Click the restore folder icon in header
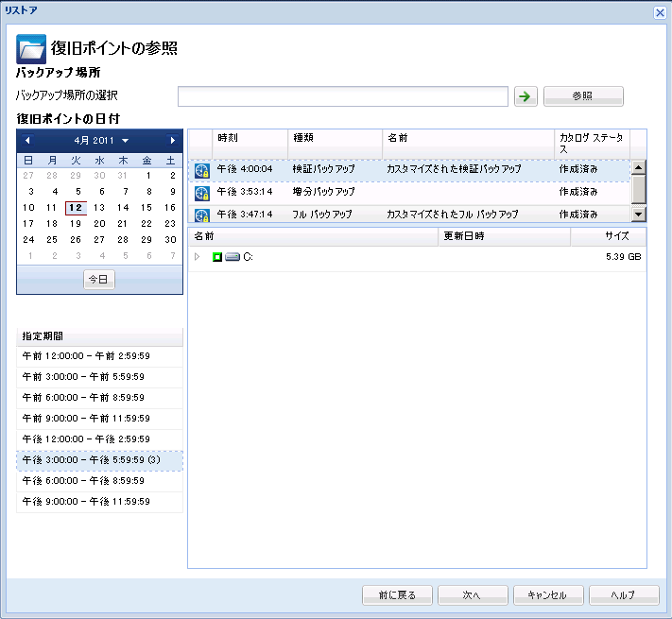This screenshot has height=619, width=672. point(31,48)
